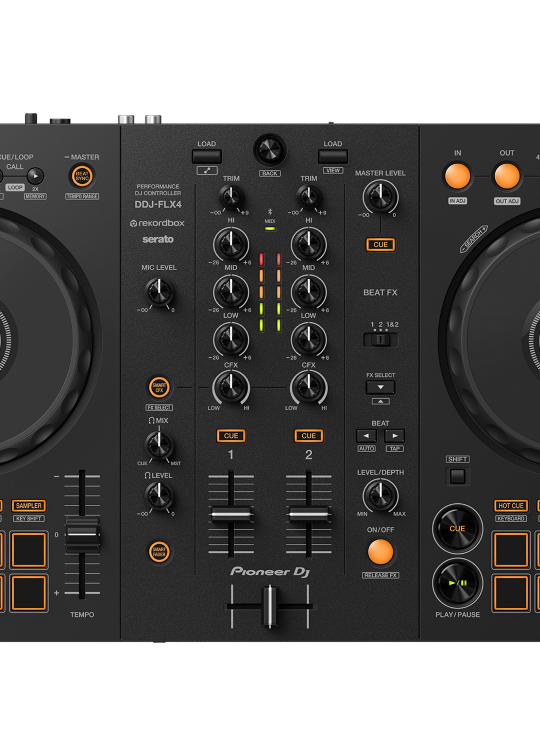540x756 pixels.
Task: Click the Pioneer DJ logo
Action: tap(270, 572)
